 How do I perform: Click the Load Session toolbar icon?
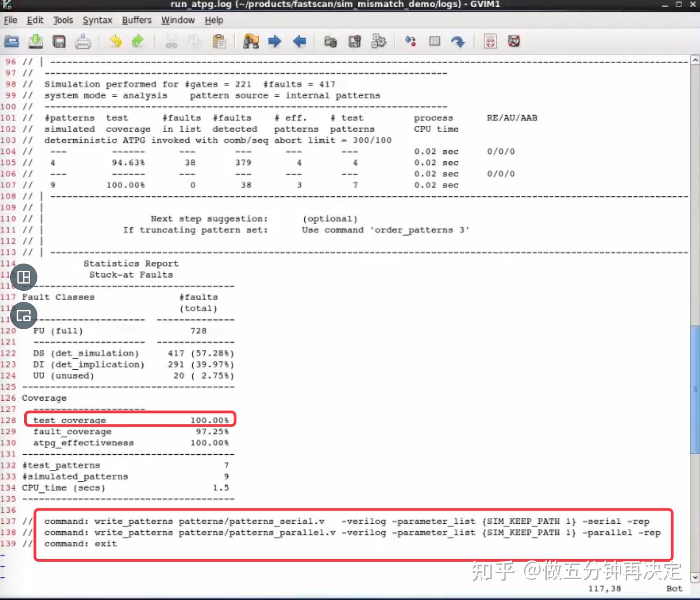coord(331,42)
